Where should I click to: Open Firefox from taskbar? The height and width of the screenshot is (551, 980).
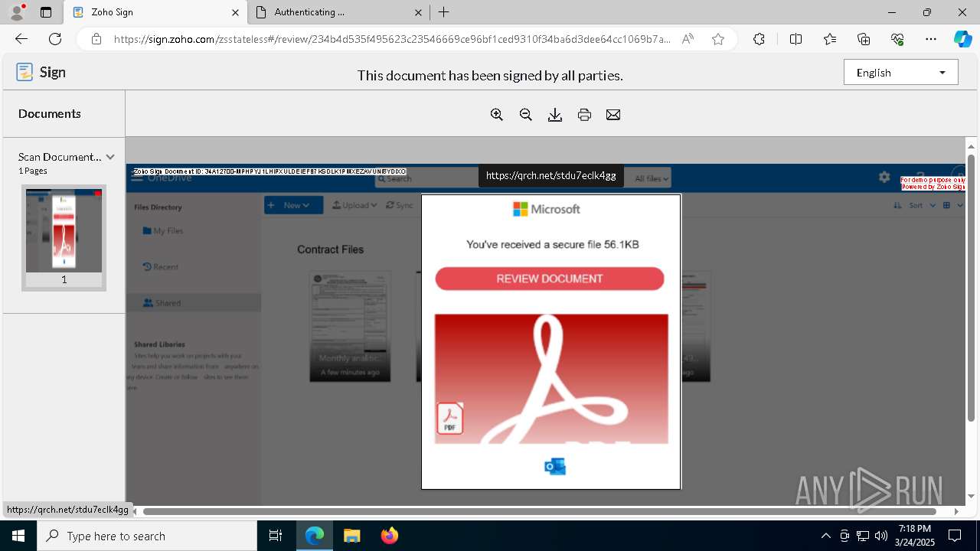click(x=390, y=536)
